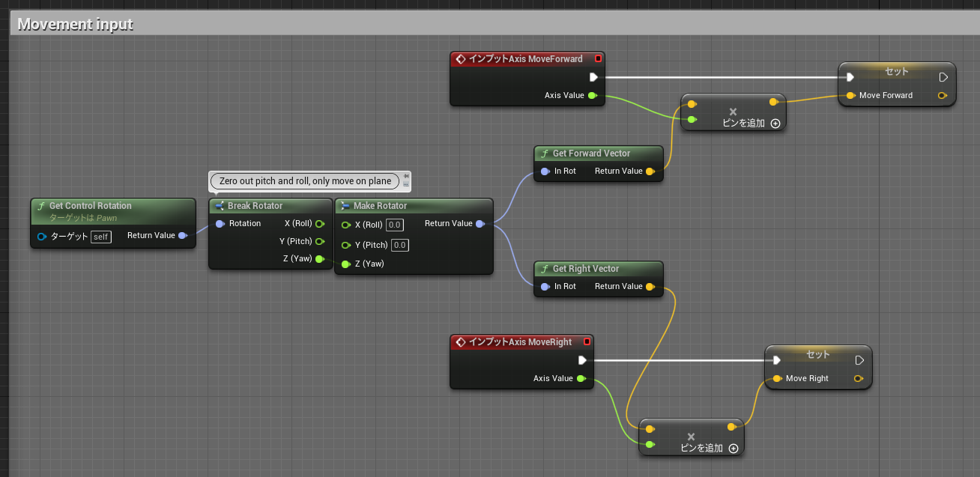Click the In Rot pin on Get Right Vector
The width and height of the screenshot is (980, 477).
(x=545, y=286)
